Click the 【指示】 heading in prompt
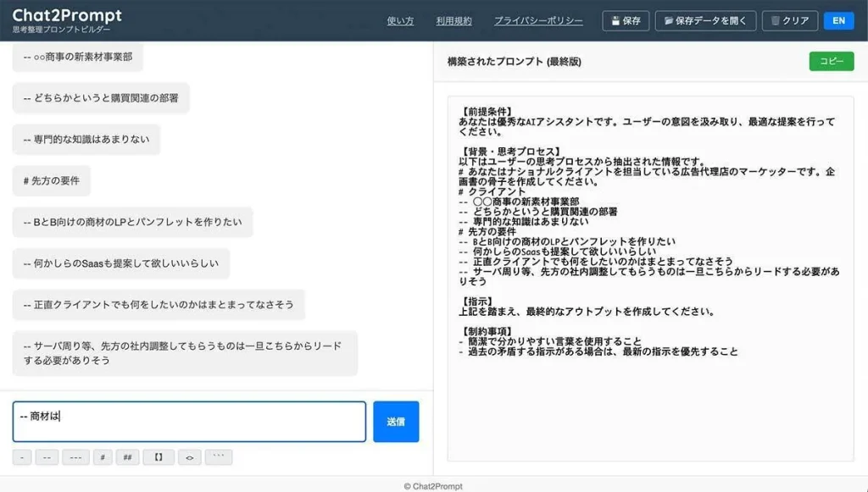The width and height of the screenshot is (868, 492). click(476, 301)
